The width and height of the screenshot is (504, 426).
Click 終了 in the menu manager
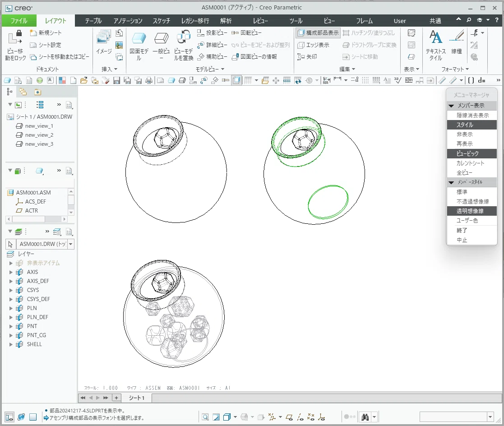pyautogui.click(x=472, y=230)
